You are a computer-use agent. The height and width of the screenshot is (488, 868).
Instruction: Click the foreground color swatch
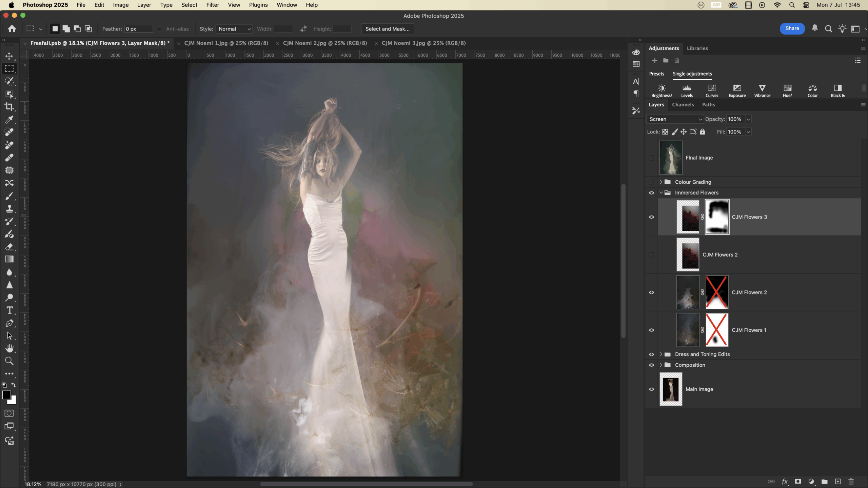(x=6, y=395)
